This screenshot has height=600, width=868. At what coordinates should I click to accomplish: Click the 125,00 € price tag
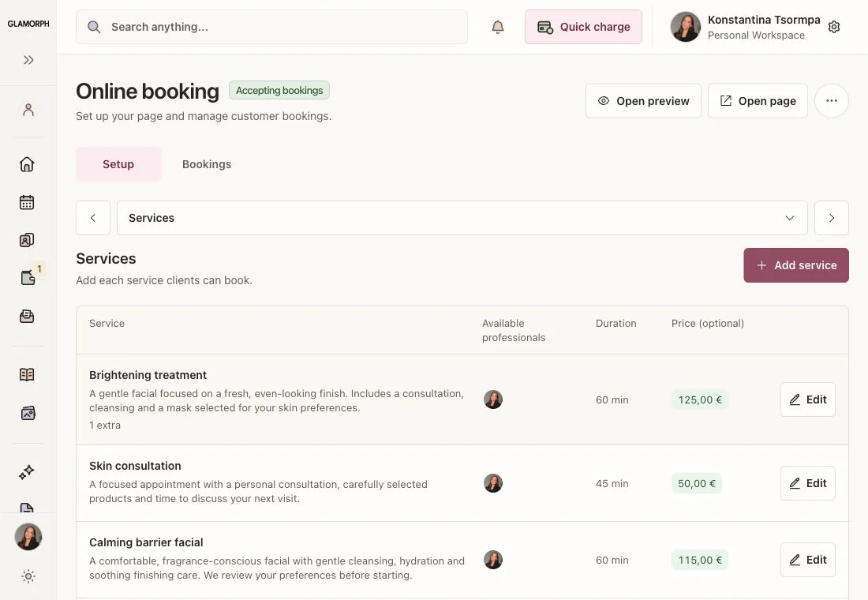tap(700, 399)
